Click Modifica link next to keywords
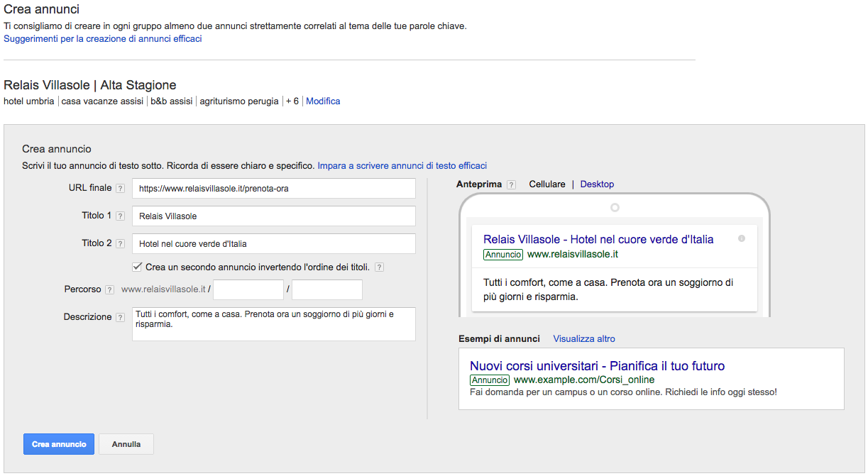Screen dimensions: 868x476 (323, 101)
